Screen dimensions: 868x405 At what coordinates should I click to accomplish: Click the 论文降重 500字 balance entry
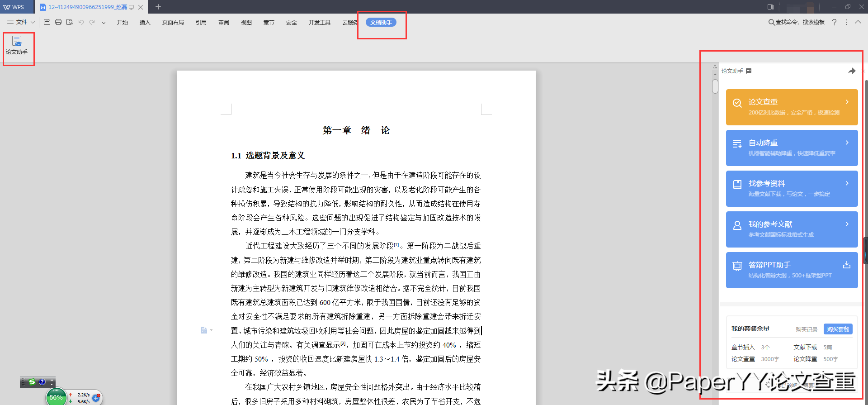(x=816, y=359)
